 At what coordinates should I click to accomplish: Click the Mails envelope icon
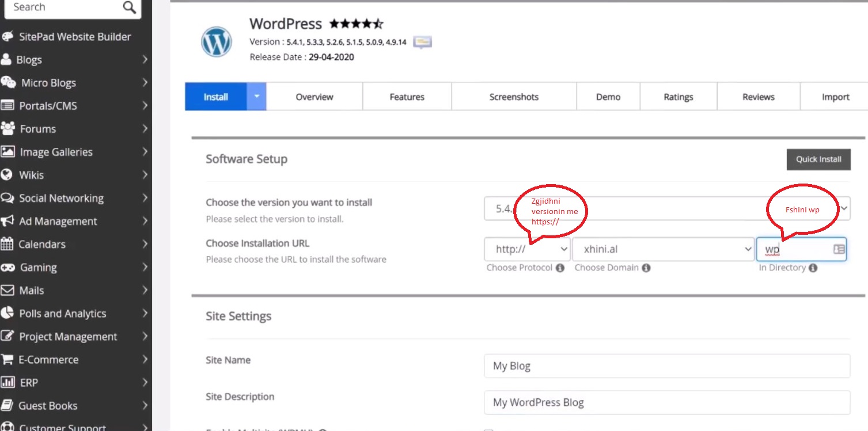point(7,290)
